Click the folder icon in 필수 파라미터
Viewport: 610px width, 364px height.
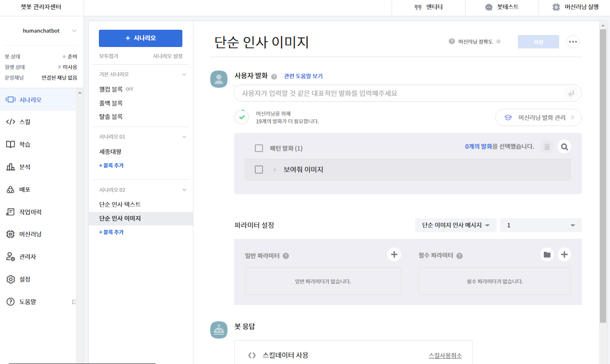coord(547,255)
